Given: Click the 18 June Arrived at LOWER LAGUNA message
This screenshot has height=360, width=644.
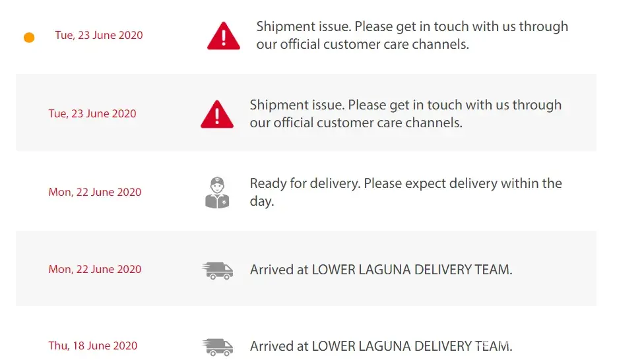Looking at the screenshot, I should coord(381,346).
